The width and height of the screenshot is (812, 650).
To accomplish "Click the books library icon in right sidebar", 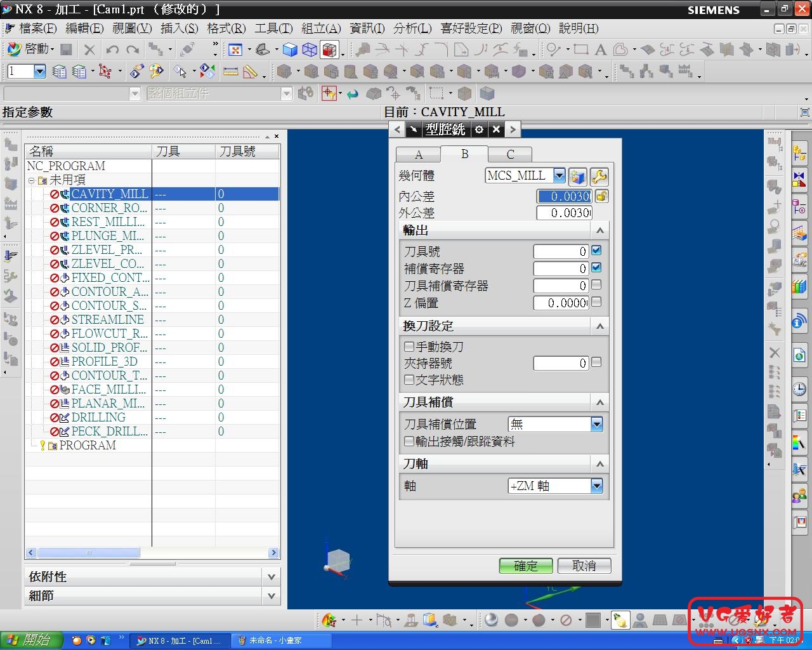I will pyautogui.click(x=799, y=287).
